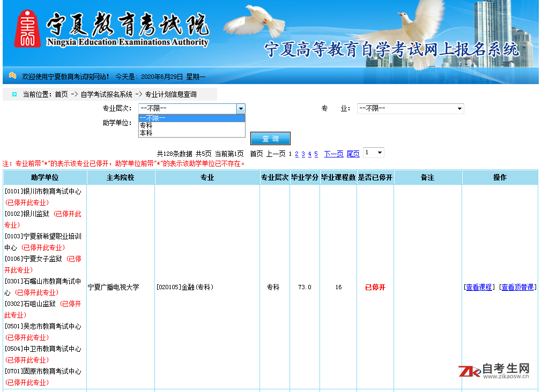This screenshot has height=392, width=542.
Task: Click 首页 in the breadcrumb
Action: coord(62,94)
